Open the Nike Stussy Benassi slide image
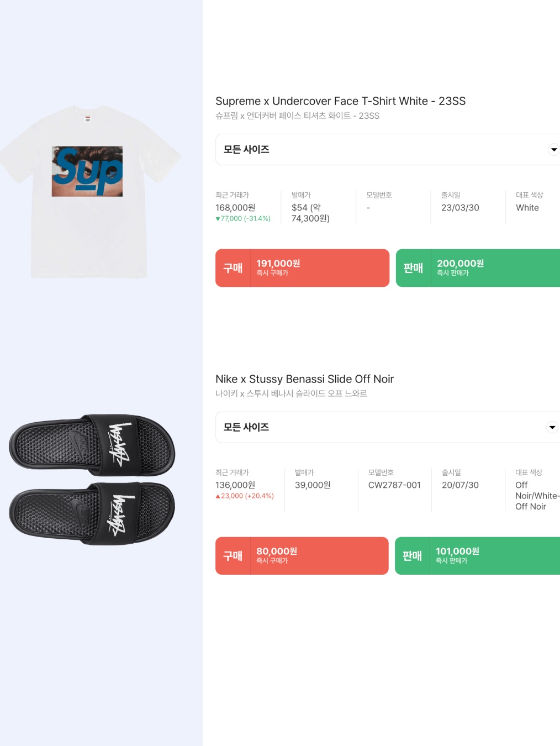 (92, 480)
